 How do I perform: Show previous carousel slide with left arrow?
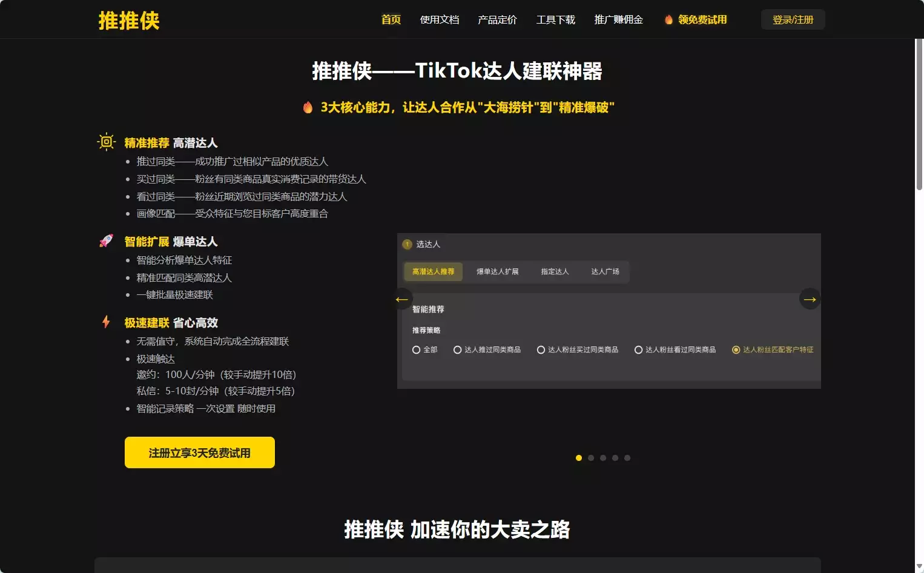[x=401, y=299]
